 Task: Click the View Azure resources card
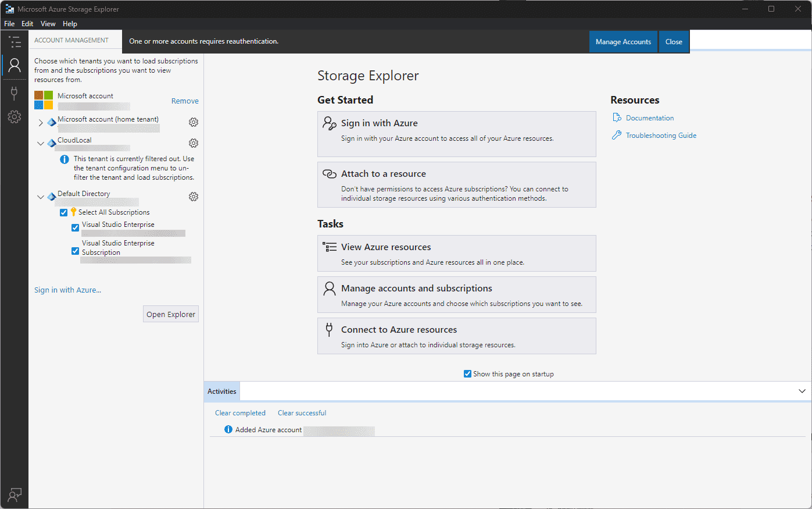coord(457,253)
